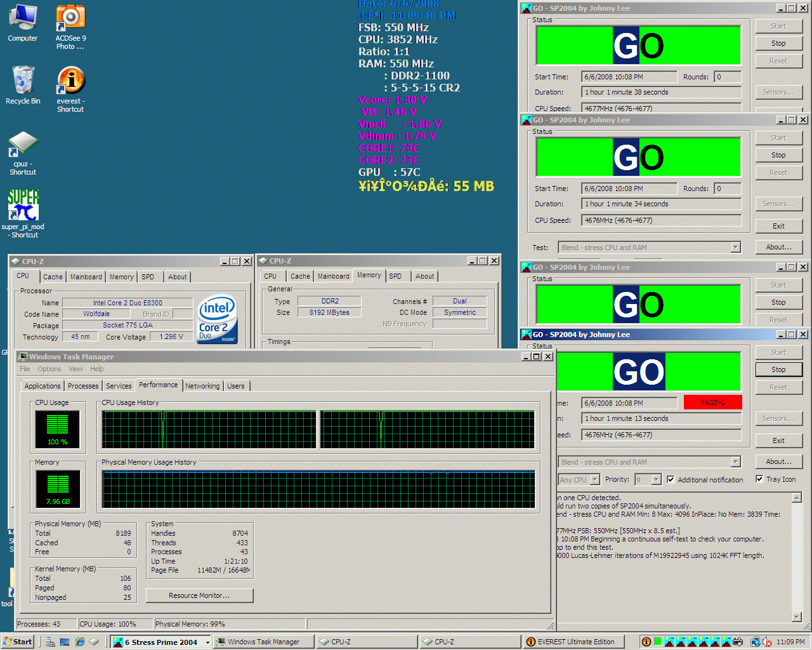The image size is (812, 650).
Task: Click the 11:09 PM clock in the taskbar
Action: pyautogui.click(x=790, y=642)
